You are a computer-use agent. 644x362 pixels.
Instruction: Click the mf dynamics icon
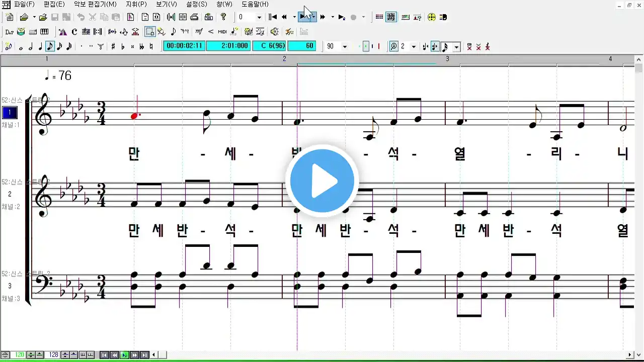coord(199,32)
